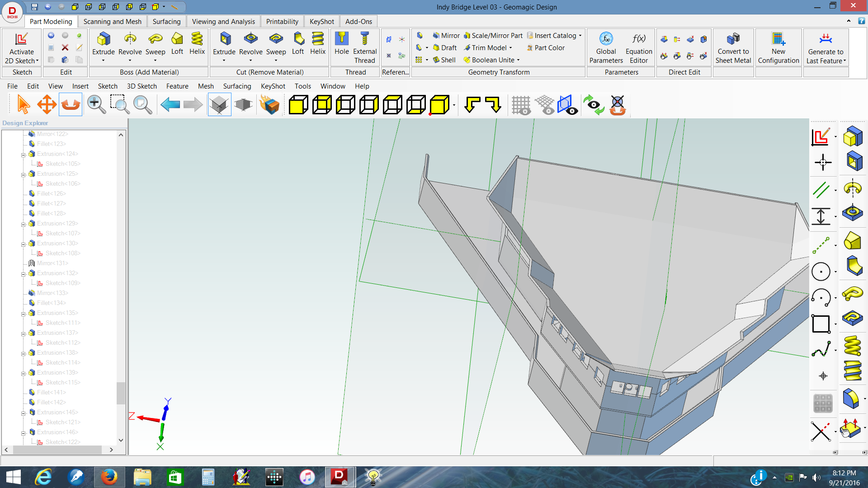Open Generate to Last Feature dropdown
Image resolution: width=868 pixels, height=488 pixels.
pyautogui.click(x=844, y=61)
